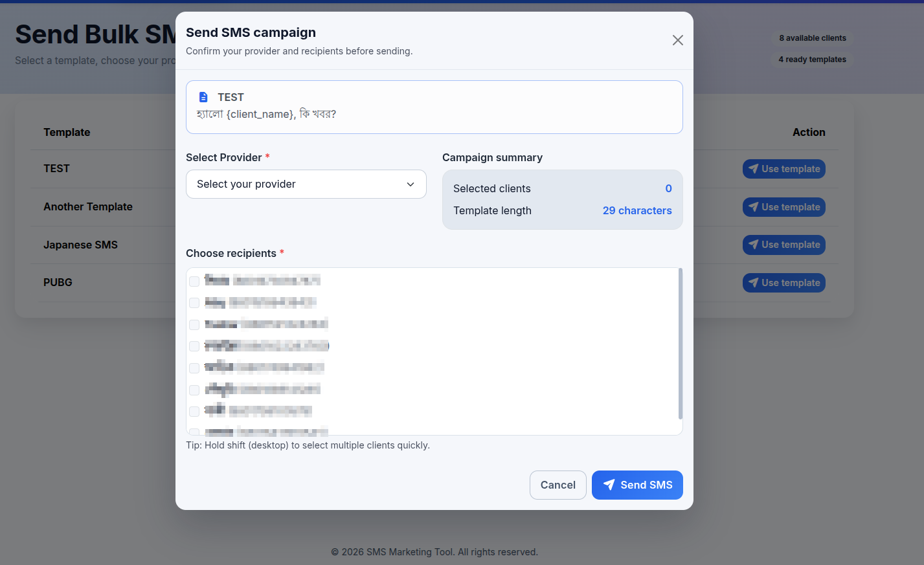
Task: Enable the last fully visible recipient checkbox
Action: coord(194,412)
